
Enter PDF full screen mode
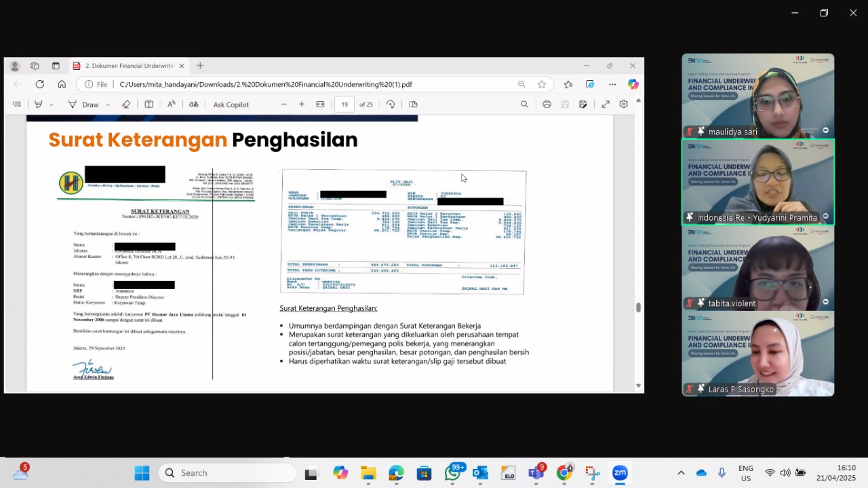click(606, 105)
